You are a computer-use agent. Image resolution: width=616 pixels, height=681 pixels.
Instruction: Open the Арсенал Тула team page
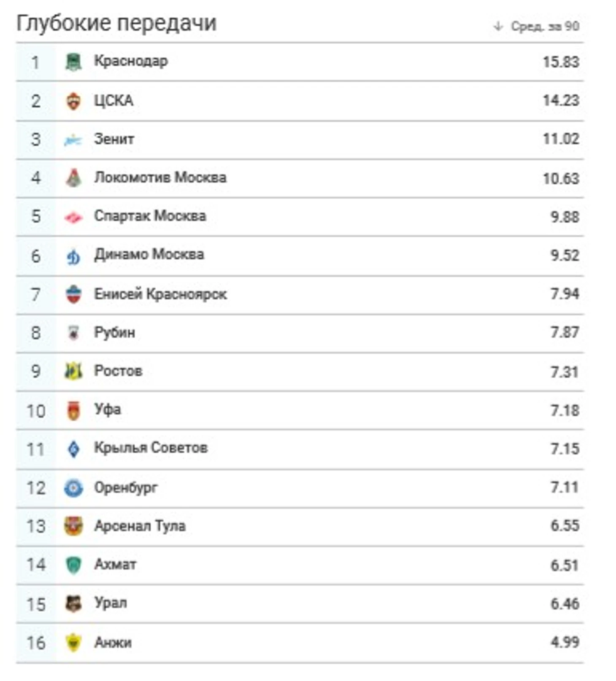click(x=140, y=526)
